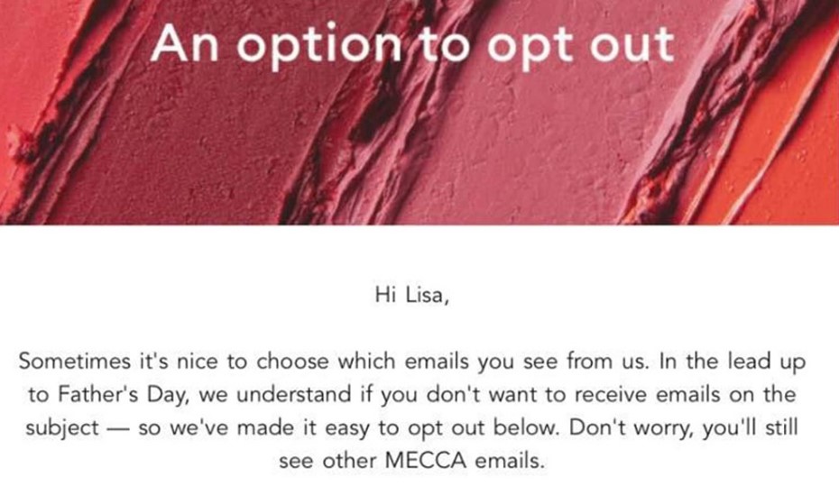Click the word "Sometimes" starting the paragraph

tap(75, 362)
